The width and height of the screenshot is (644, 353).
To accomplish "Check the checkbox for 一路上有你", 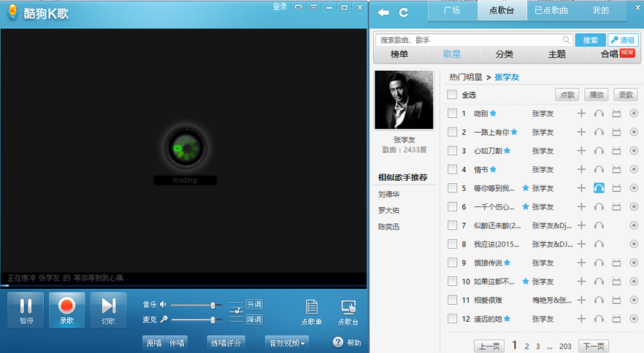I will click(x=452, y=132).
